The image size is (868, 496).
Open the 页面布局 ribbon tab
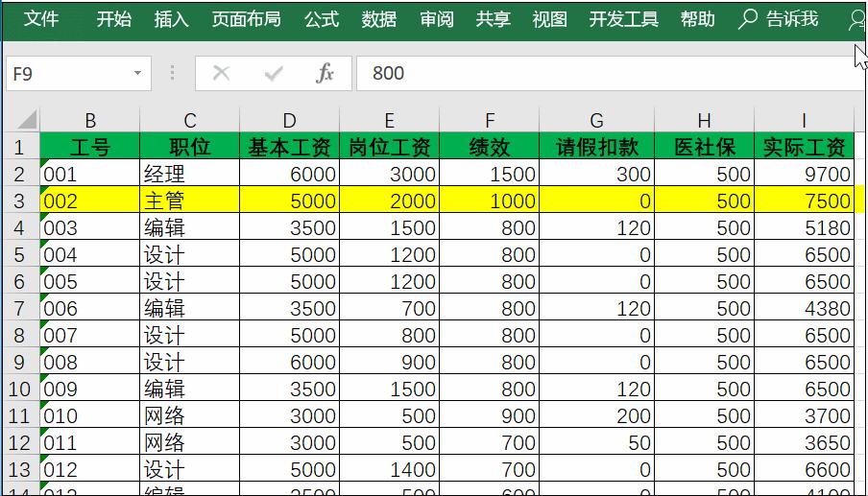click(247, 19)
